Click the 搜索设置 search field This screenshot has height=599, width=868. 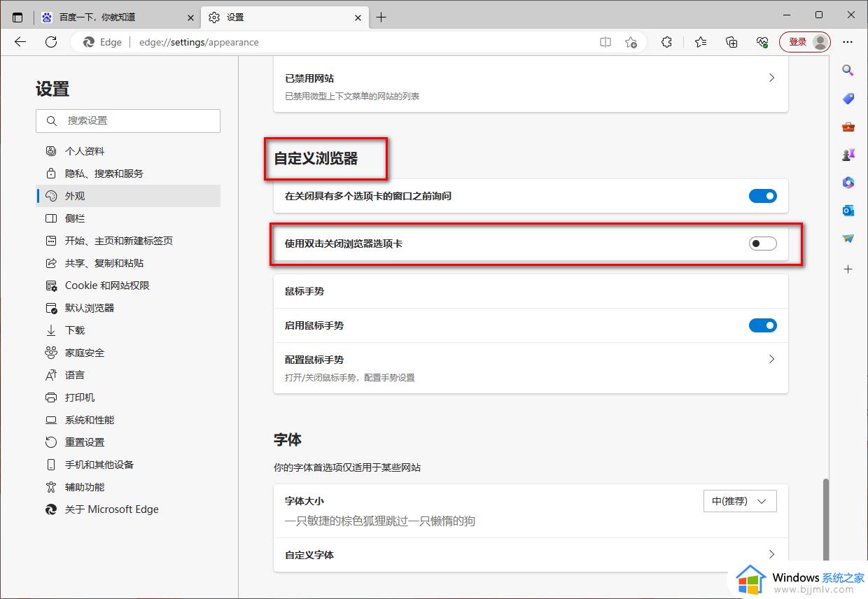coord(128,121)
